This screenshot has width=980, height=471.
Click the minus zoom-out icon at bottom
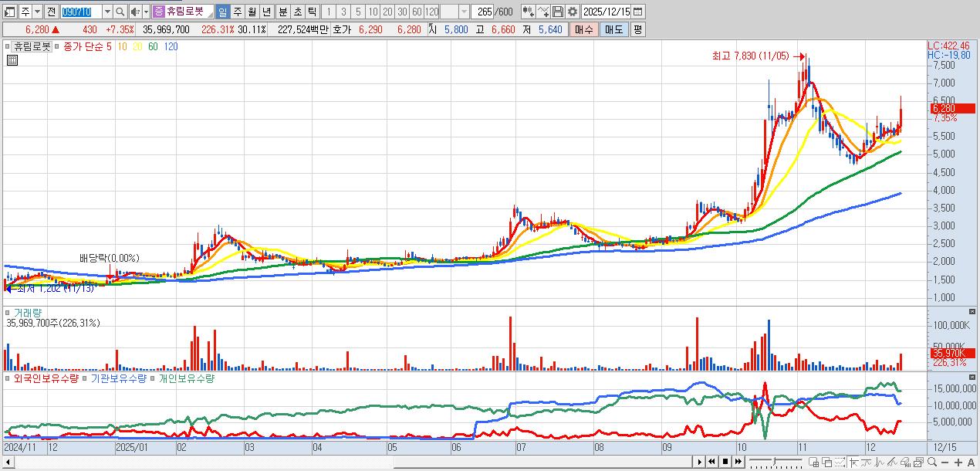(945, 462)
